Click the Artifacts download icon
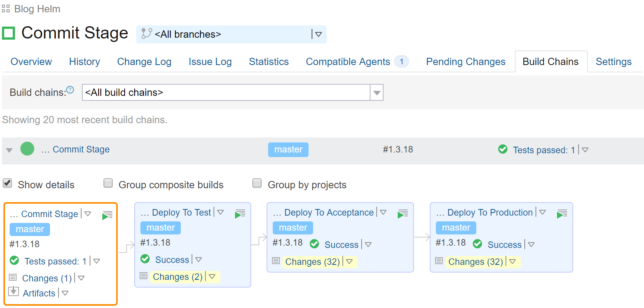 13,291
